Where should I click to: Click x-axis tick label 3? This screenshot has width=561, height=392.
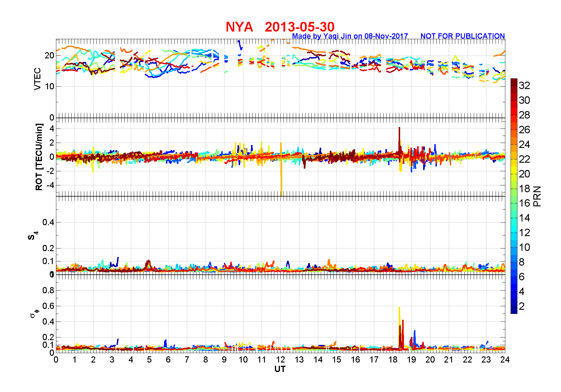coord(112,360)
